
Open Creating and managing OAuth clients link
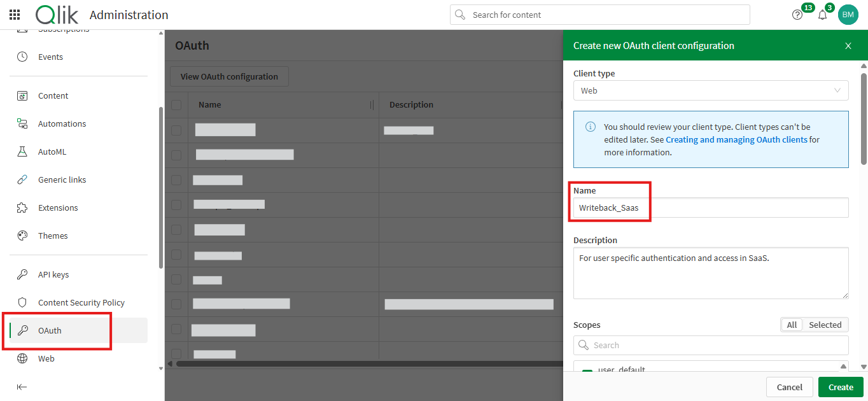[x=736, y=139]
